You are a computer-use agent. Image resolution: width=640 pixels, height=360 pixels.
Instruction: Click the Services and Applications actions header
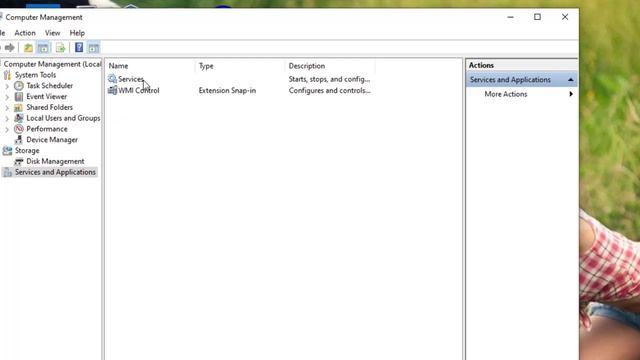click(522, 80)
